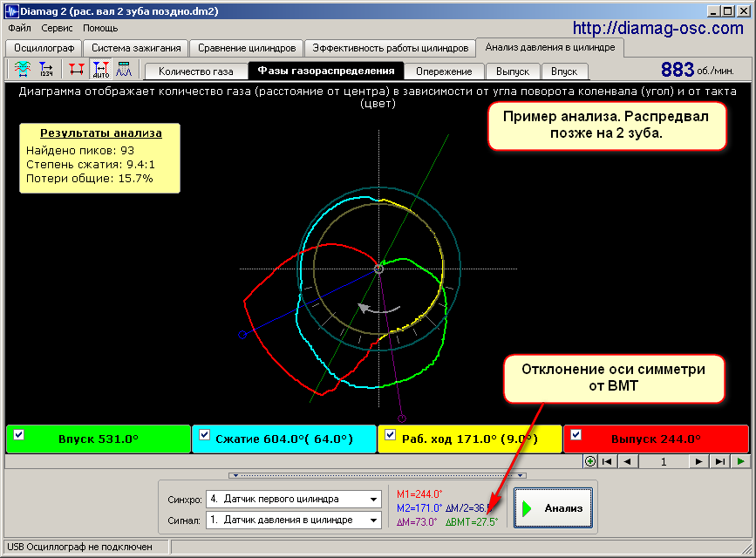756x558 pixels.
Task: Open the Опережение subtab
Action: 444,71
